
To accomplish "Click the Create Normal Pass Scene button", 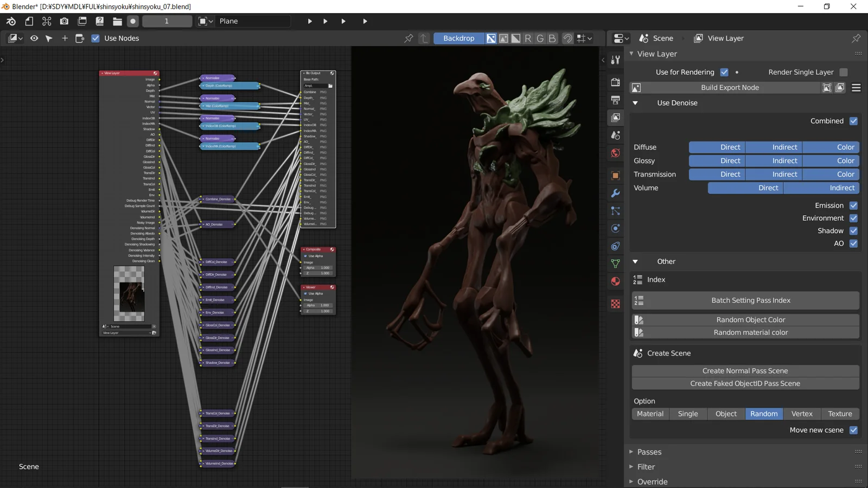I will click(745, 371).
